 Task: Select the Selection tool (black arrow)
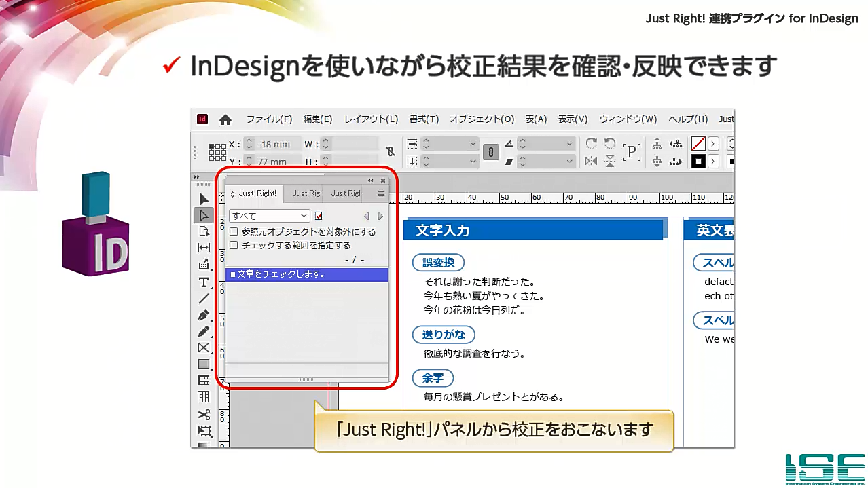coord(204,200)
